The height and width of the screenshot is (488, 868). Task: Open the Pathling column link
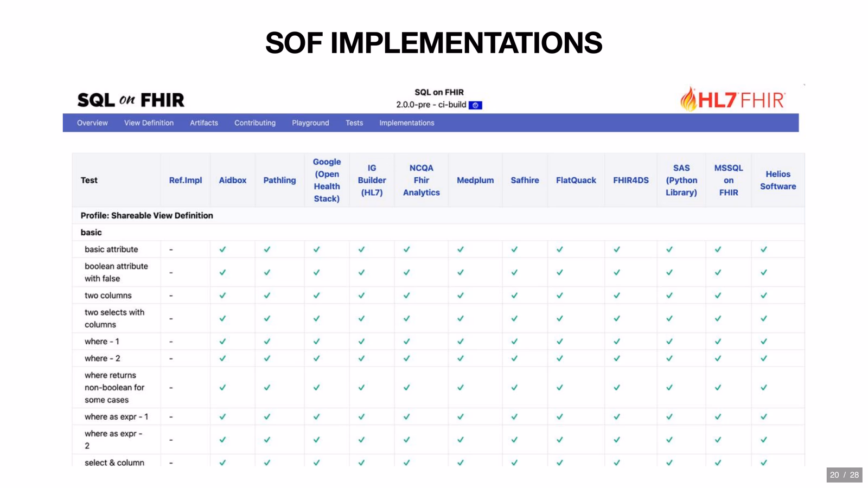pyautogui.click(x=279, y=180)
